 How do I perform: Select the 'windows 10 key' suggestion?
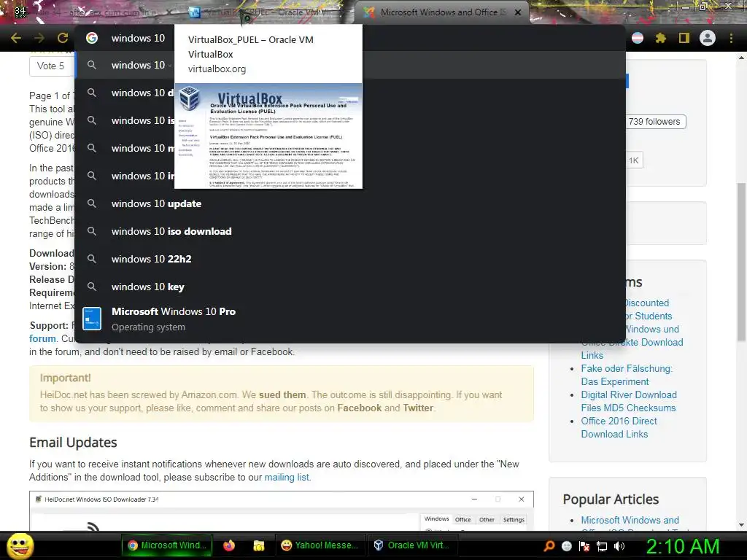(350, 287)
